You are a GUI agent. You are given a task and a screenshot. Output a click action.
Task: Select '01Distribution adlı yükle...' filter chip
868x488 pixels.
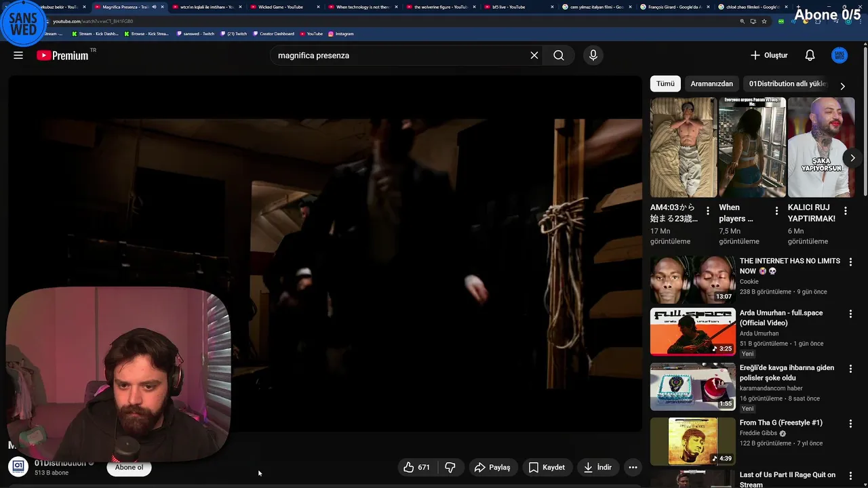coord(787,83)
